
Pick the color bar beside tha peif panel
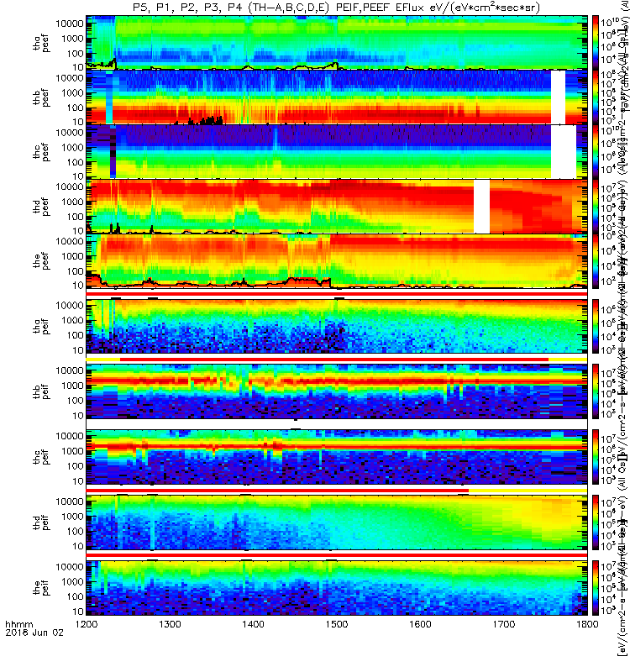coord(596,326)
